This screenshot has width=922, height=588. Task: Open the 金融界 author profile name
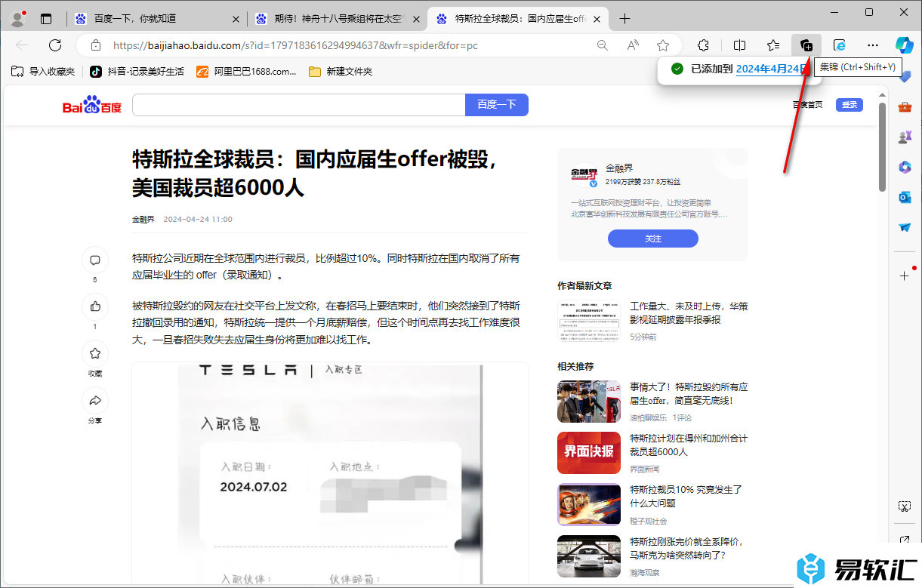(619, 168)
